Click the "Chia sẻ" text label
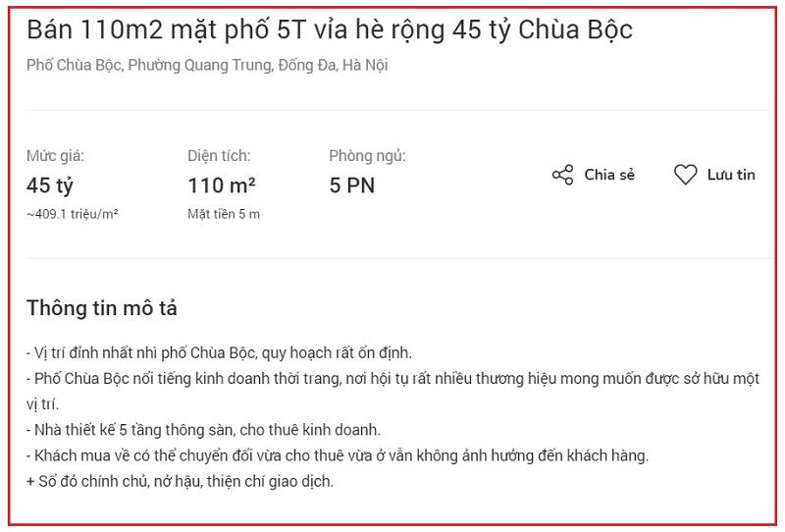 [x=609, y=176]
